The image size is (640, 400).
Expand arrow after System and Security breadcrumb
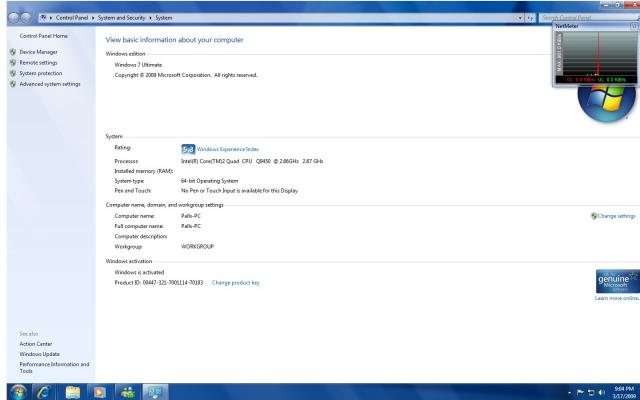tap(150, 18)
